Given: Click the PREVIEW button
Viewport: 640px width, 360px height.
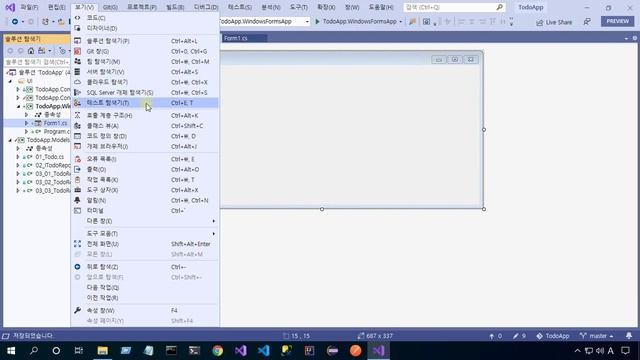Looking at the screenshot, I should pos(617,21).
